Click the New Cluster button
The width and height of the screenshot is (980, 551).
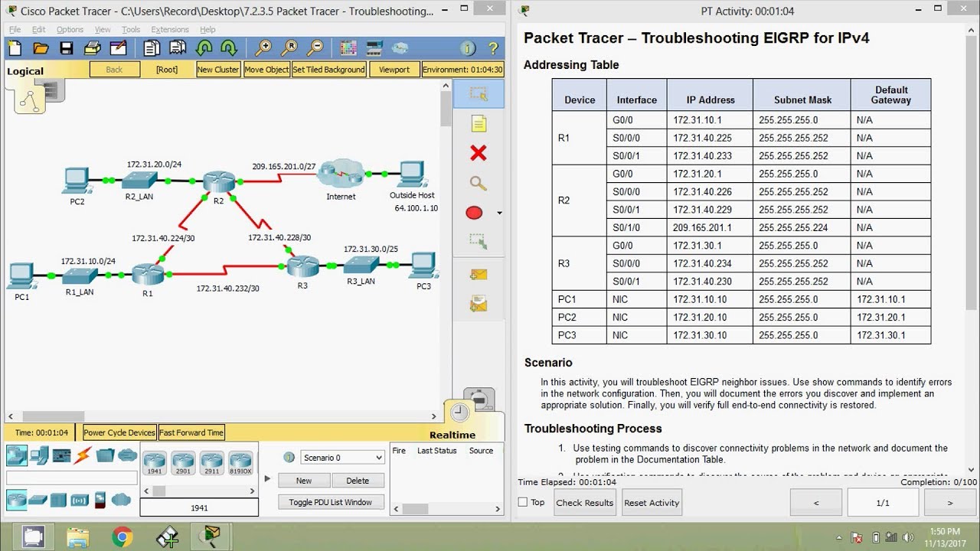(x=218, y=70)
